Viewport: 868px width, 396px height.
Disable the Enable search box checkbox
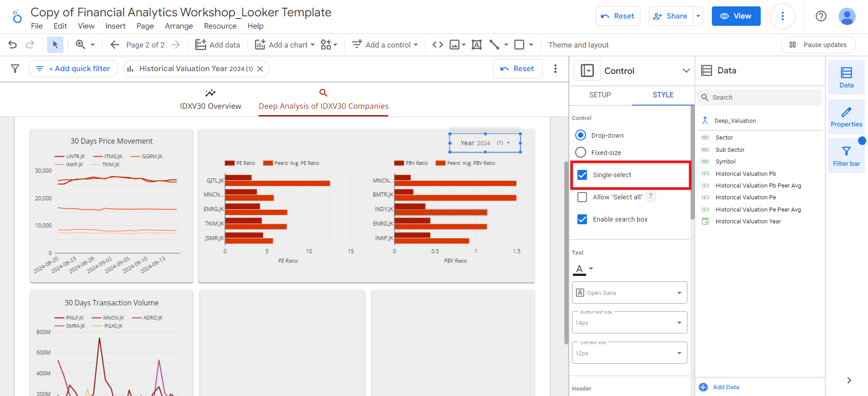582,219
